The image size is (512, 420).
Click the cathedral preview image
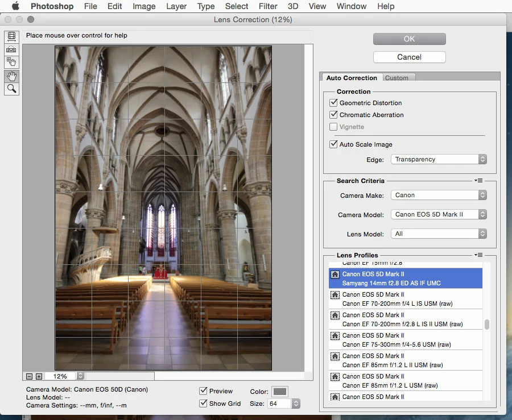[x=163, y=208]
